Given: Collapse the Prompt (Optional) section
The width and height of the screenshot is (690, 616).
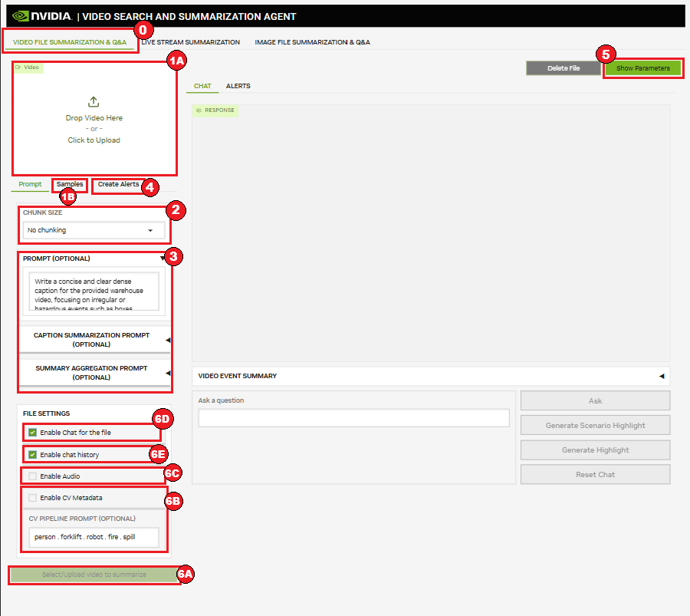Looking at the screenshot, I should click(x=162, y=259).
